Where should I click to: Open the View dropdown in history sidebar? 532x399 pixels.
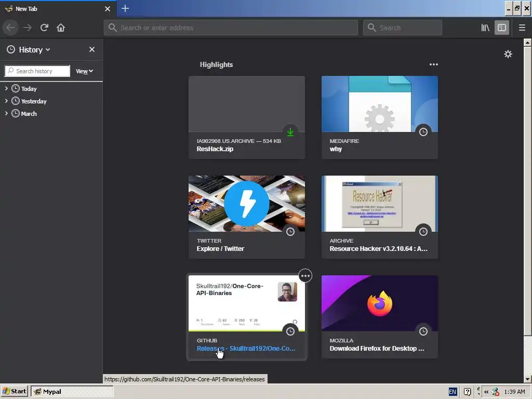84,71
